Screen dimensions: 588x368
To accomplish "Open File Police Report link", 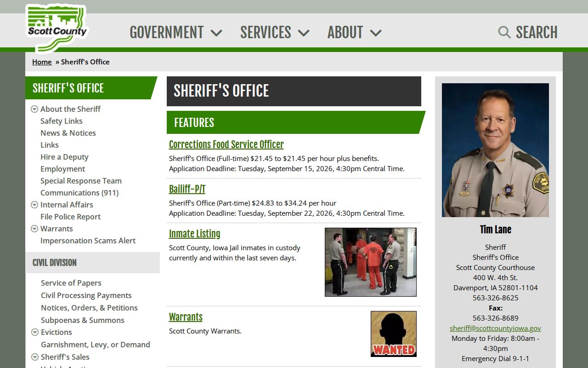I will tap(70, 217).
